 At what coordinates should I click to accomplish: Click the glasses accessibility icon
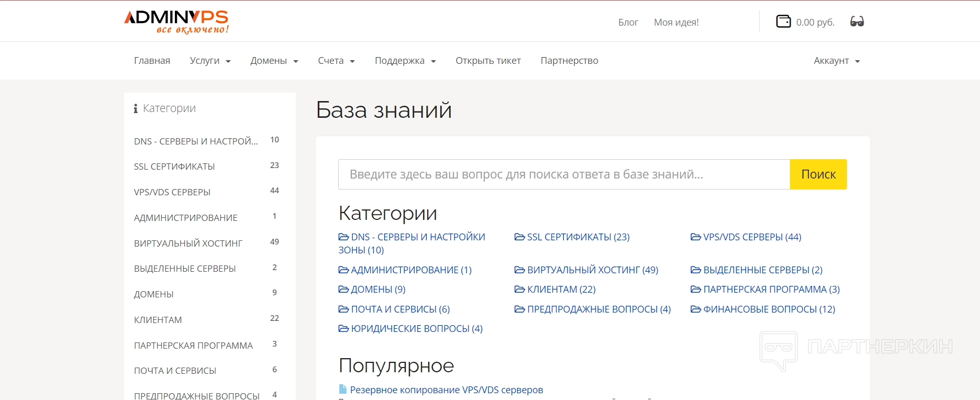857,21
